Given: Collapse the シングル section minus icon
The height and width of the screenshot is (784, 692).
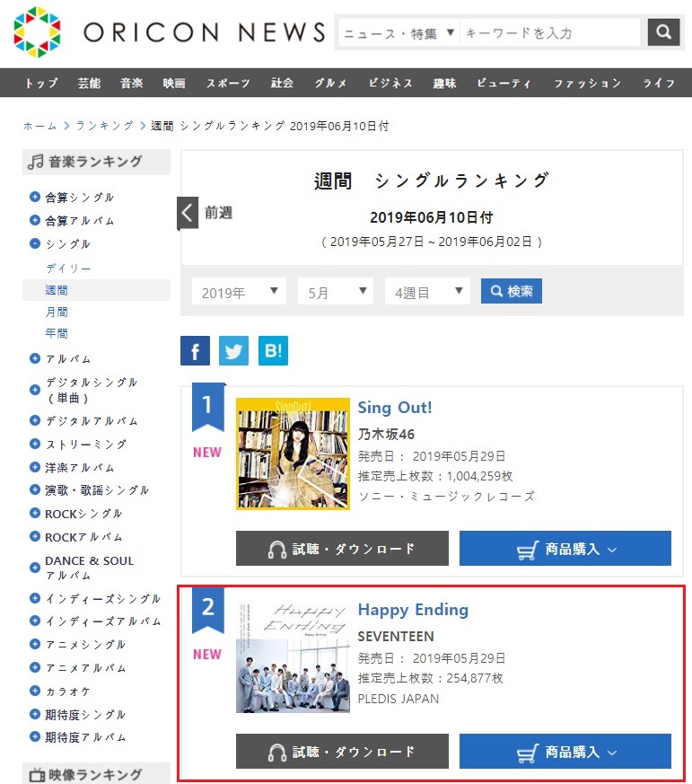Looking at the screenshot, I should click(35, 243).
